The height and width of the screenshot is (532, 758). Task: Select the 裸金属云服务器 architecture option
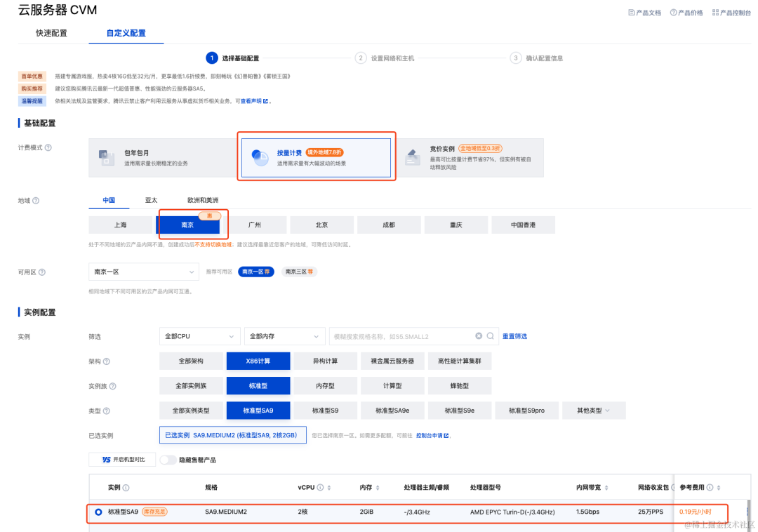tap(392, 361)
